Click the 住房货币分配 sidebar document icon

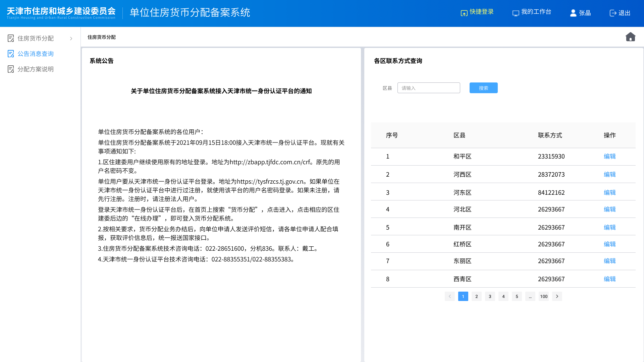coord(11,38)
